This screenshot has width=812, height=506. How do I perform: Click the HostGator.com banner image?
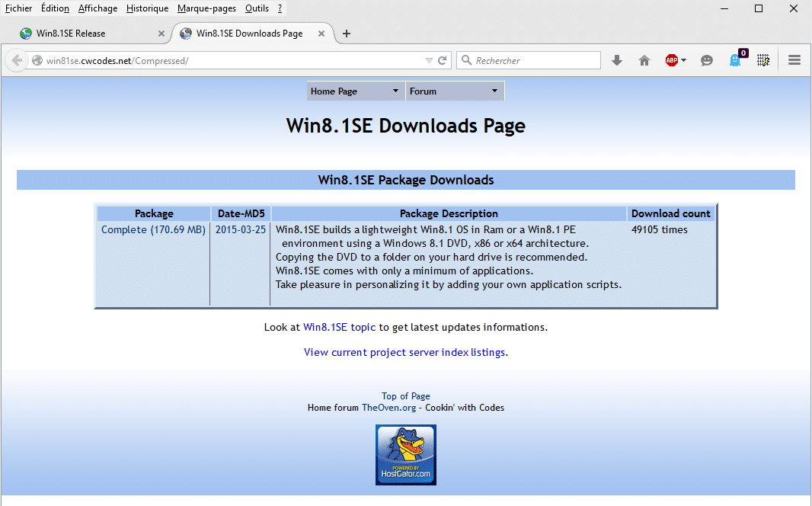[406, 455]
